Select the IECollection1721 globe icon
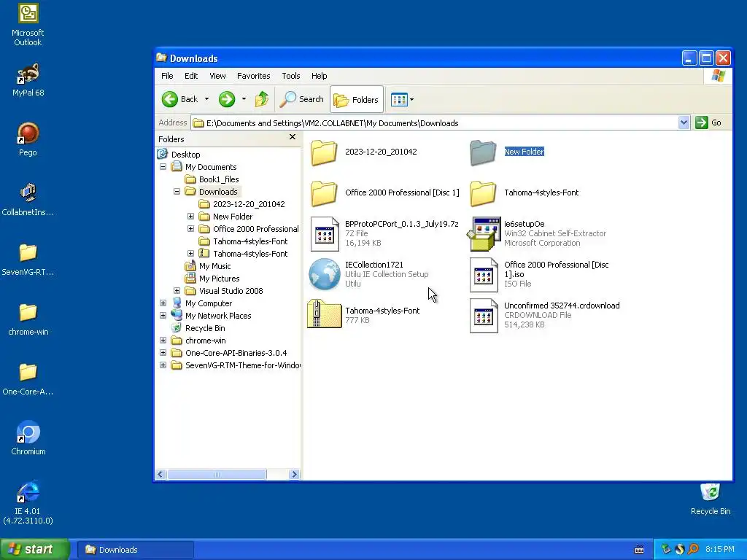 325,274
